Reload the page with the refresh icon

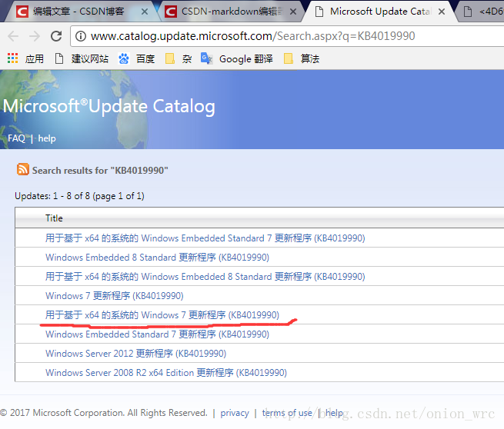pos(56,36)
